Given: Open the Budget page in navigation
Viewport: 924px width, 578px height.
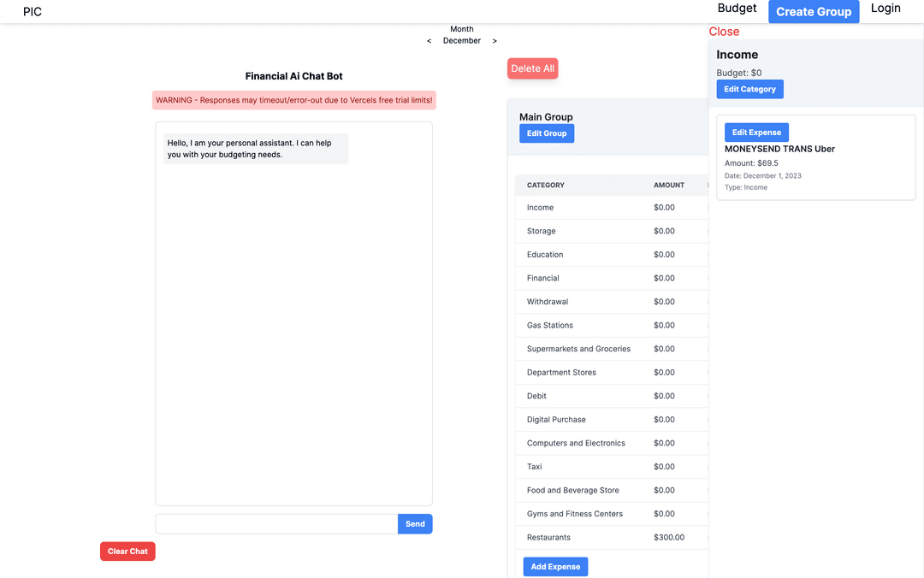Looking at the screenshot, I should (737, 9).
